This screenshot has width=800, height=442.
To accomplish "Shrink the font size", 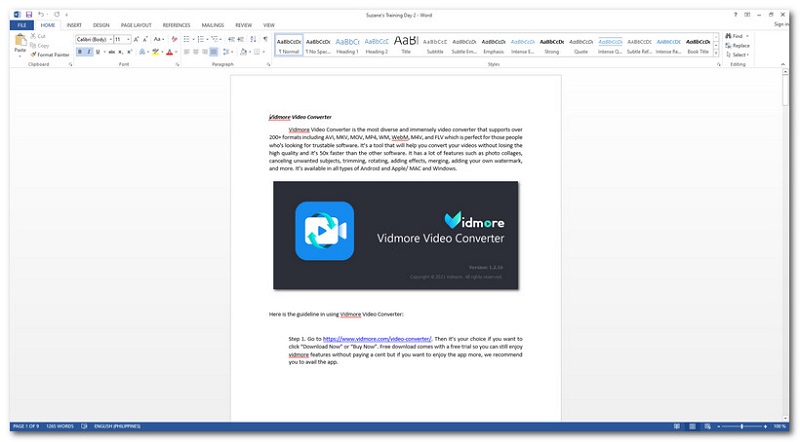I will point(145,39).
